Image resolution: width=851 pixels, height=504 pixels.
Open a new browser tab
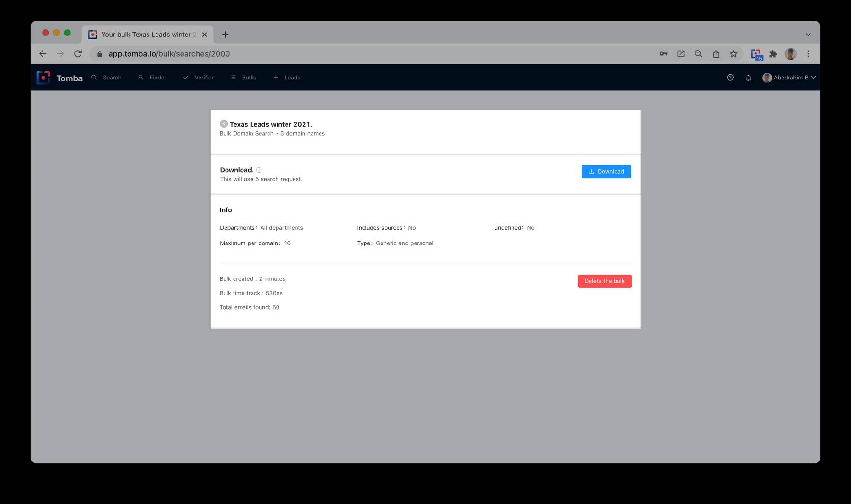coord(226,35)
